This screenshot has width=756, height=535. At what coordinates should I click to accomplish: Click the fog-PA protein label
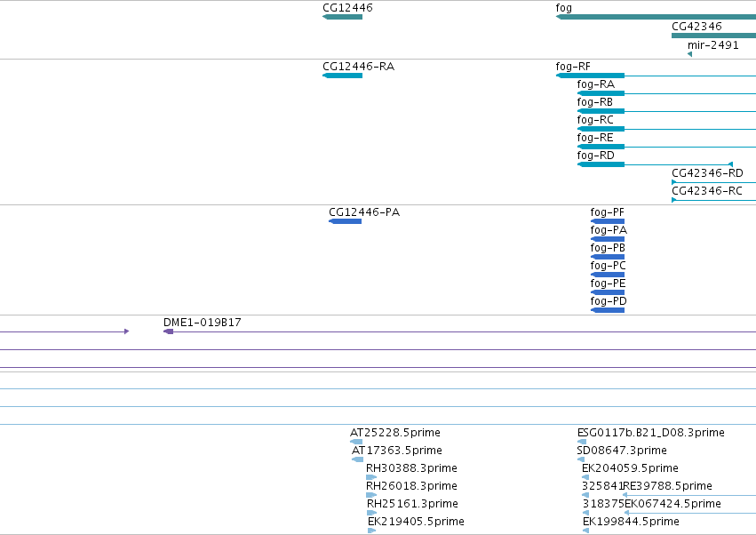609,230
